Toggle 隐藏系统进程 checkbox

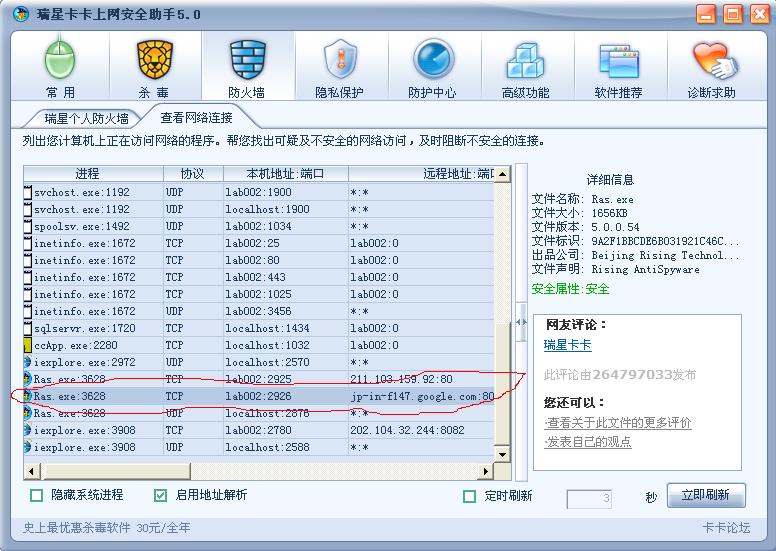pyautogui.click(x=37, y=495)
